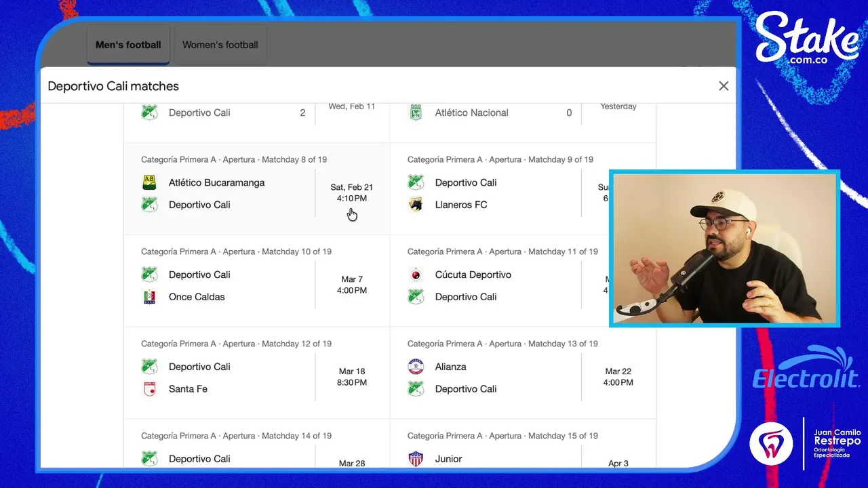Image resolution: width=868 pixels, height=488 pixels.
Task: Click Deportivo Cali crest in Matchday 8 card
Action: click(x=149, y=205)
